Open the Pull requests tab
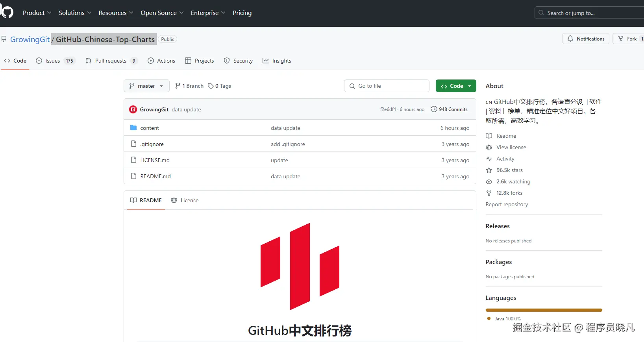 coord(111,61)
